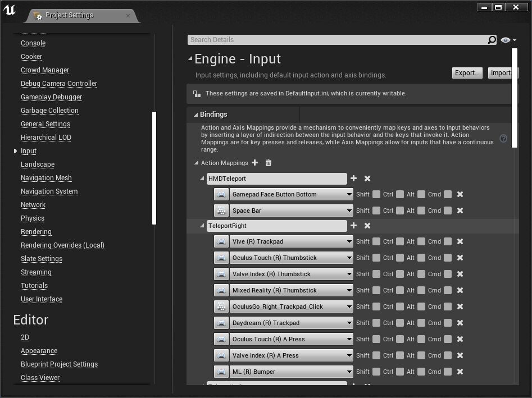Delete the Daydream (R) Trackpad binding
This screenshot has width=532, height=398.
point(460,323)
